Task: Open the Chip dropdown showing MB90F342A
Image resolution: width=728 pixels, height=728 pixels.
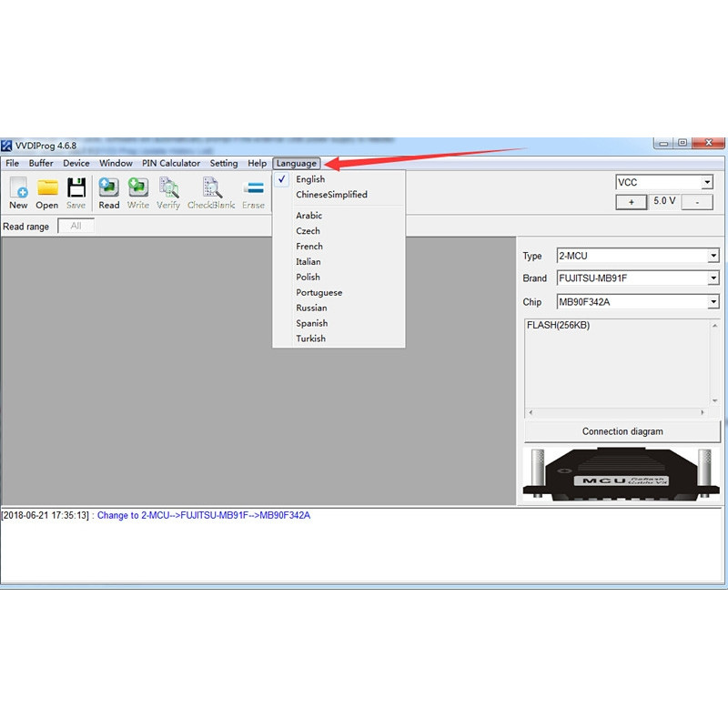Action: pos(713,302)
